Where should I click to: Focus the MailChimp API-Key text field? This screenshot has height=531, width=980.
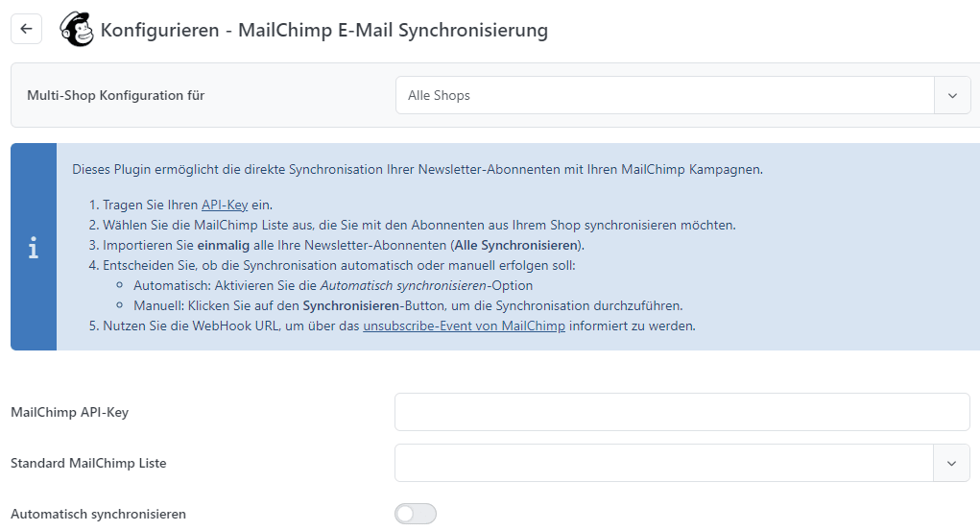pyautogui.click(x=681, y=412)
